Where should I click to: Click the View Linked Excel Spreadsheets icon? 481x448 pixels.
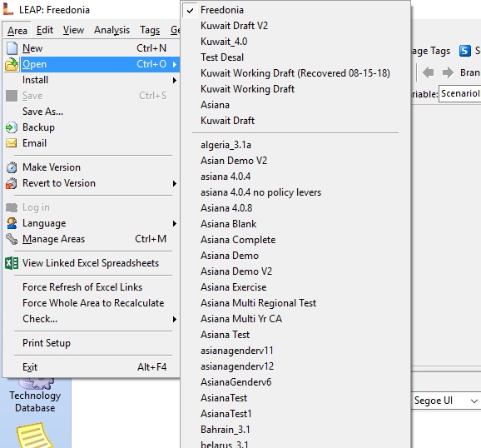coord(12,263)
